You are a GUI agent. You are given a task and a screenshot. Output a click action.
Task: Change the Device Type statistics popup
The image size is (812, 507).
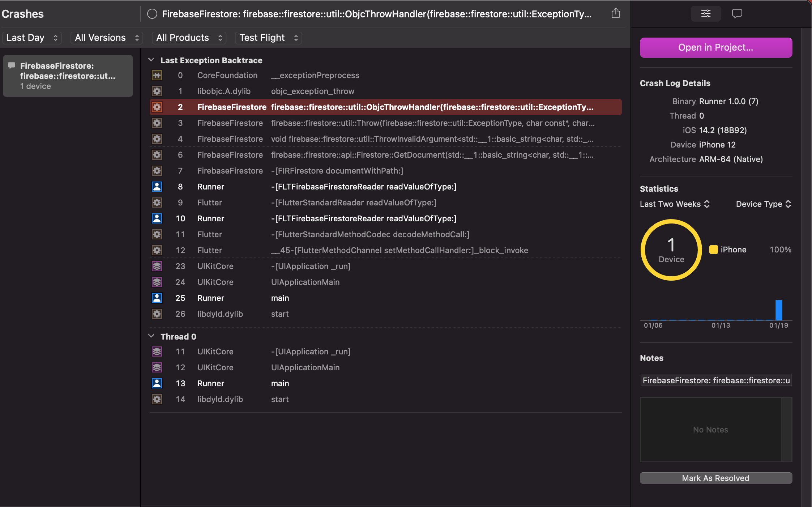click(763, 204)
